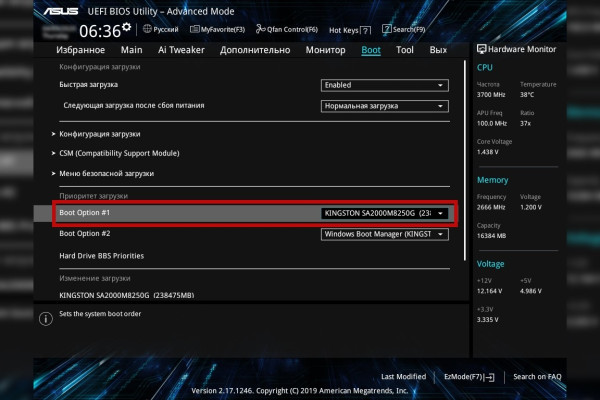The width and height of the screenshot is (600, 400).
Task: Click the 12.164 V voltage value
Action: point(489,291)
